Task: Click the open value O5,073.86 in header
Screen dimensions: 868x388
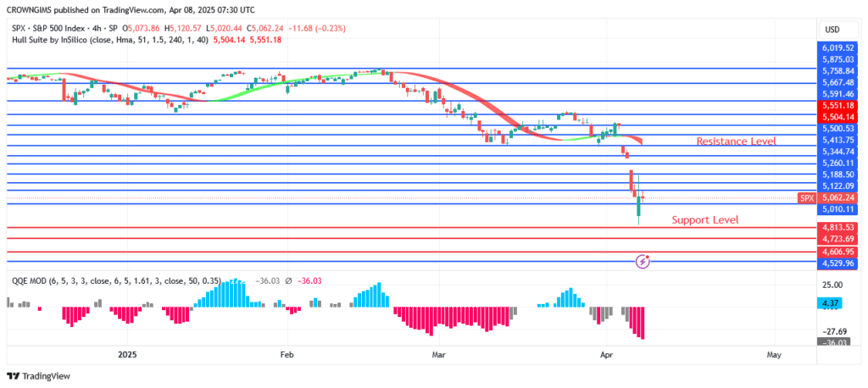Action: pyautogui.click(x=142, y=27)
